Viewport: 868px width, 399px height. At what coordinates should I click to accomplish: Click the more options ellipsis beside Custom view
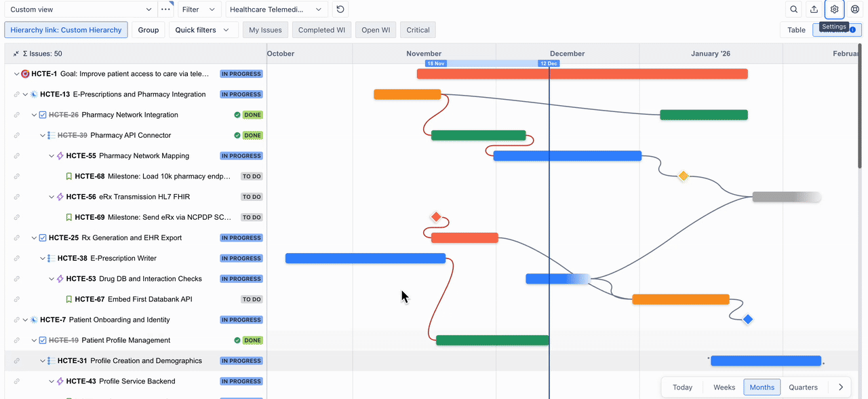tap(166, 9)
